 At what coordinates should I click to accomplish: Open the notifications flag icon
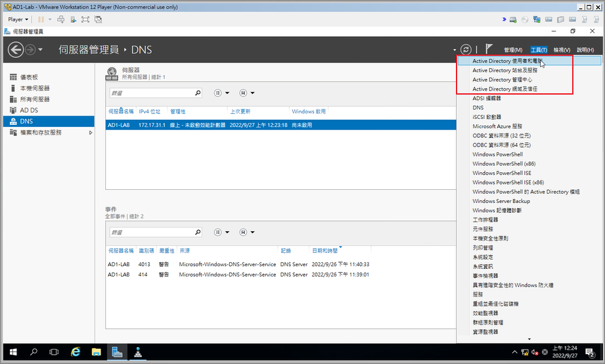(489, 49)
